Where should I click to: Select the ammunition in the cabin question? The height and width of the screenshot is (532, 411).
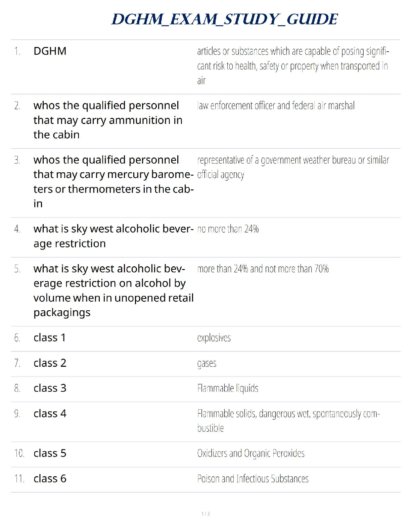point(108,120)
